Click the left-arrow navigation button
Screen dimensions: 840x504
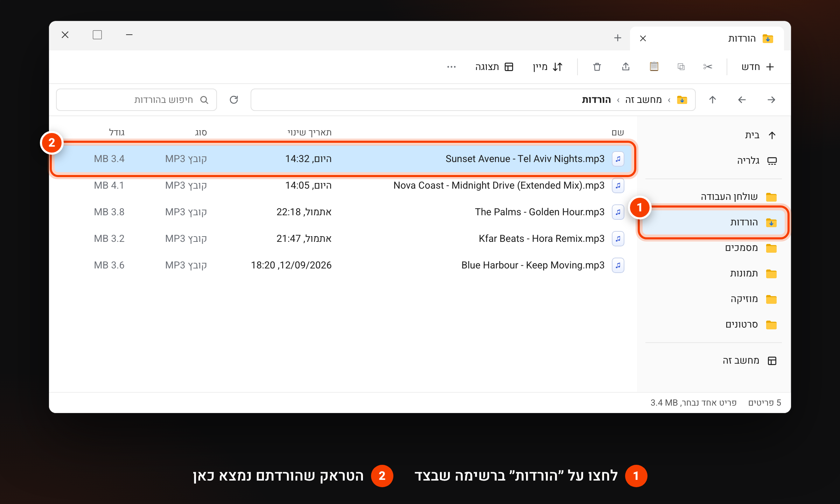tap(742, 100)
